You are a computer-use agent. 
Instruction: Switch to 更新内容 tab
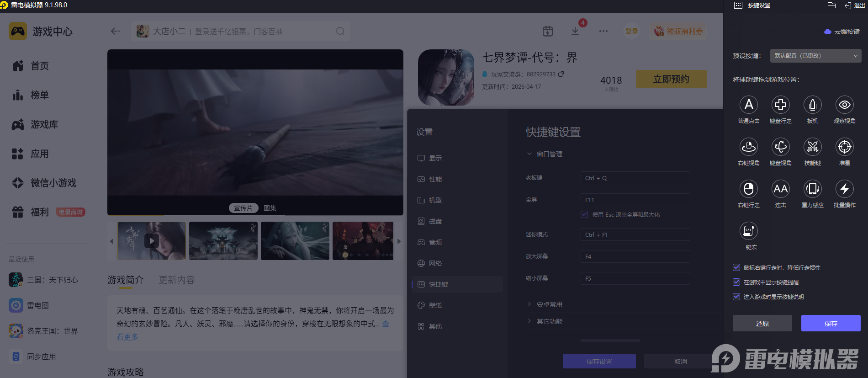tap(176, 280)
